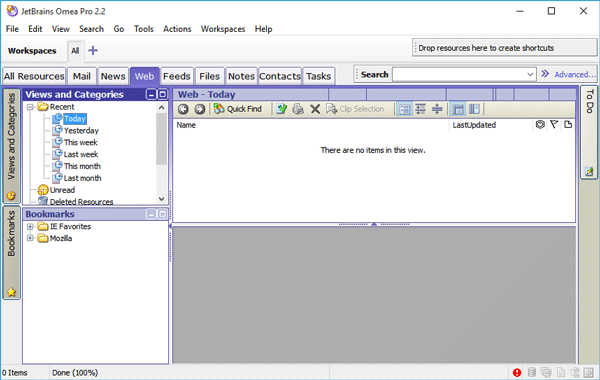Switch to the Files tab
Viewport: 600px width, 380px height.
(x=209, y=76)
